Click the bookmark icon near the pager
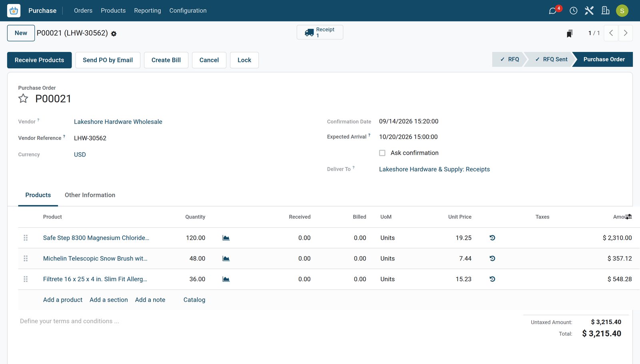Screen dimensions: 640x364 (x=570, y=34)
